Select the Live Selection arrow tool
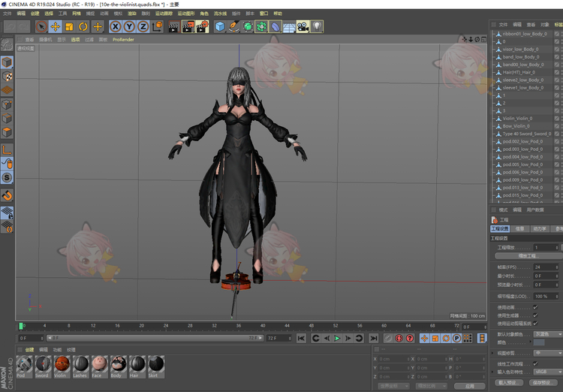 (41, 26)
